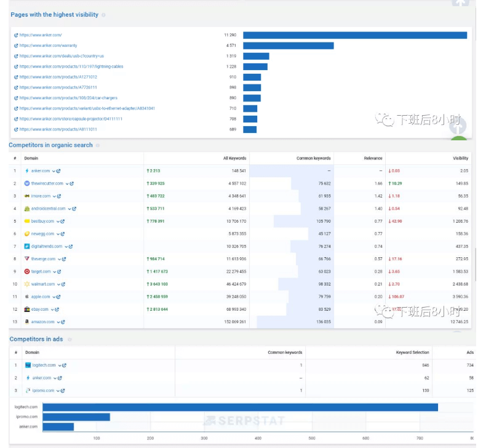494x448 pixels.
Task: Click info icon beside "Pages with the highest visibility"
Action: pyautogui.click(x=103, y=15)
